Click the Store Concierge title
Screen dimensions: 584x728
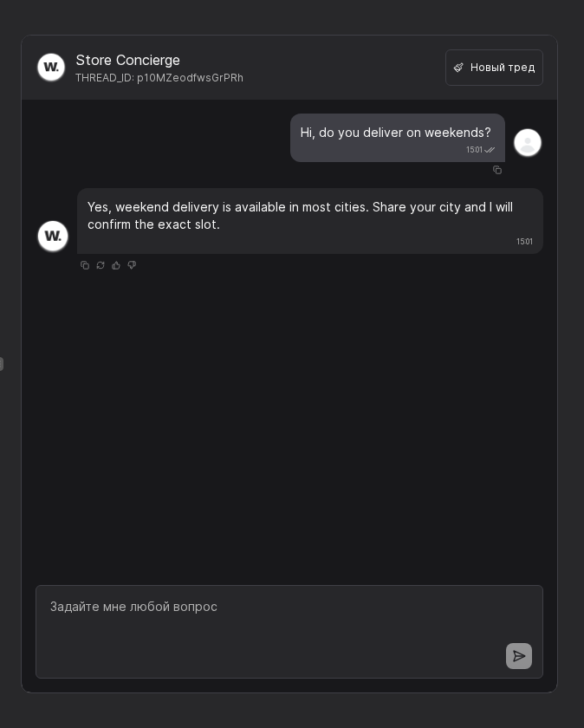(127, 60)
